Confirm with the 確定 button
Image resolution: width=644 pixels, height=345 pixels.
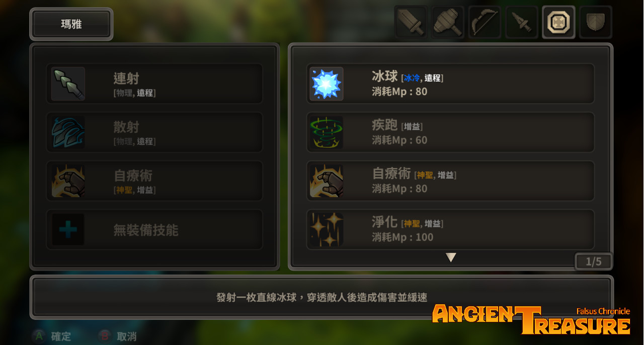(52, 336)
